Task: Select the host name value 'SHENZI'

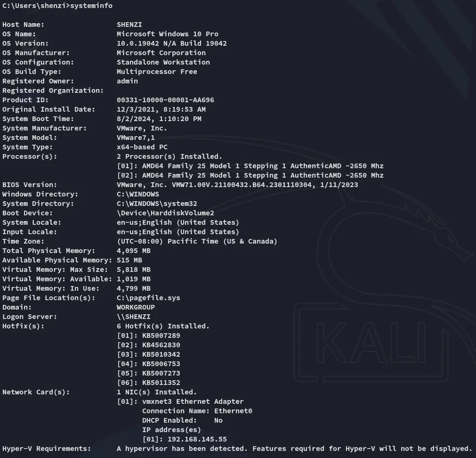Action: pos(129,25)
